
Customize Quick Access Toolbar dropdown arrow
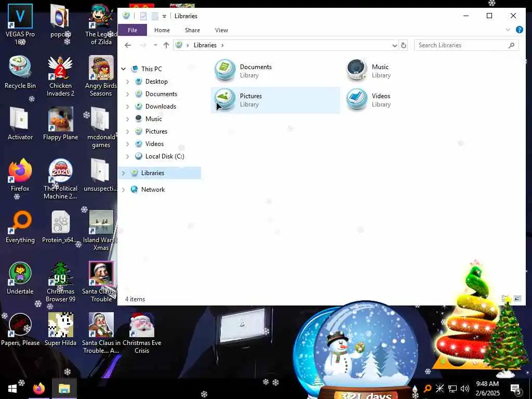point(164,16)
